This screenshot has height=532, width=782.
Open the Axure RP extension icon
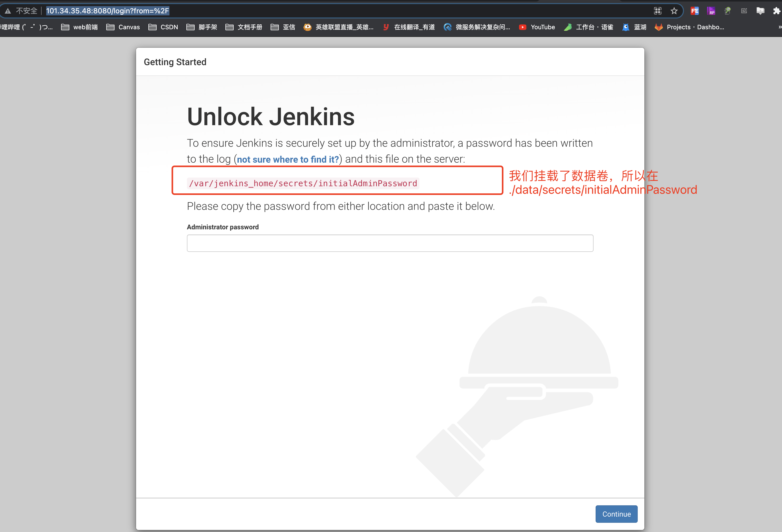tap(711, 11)
